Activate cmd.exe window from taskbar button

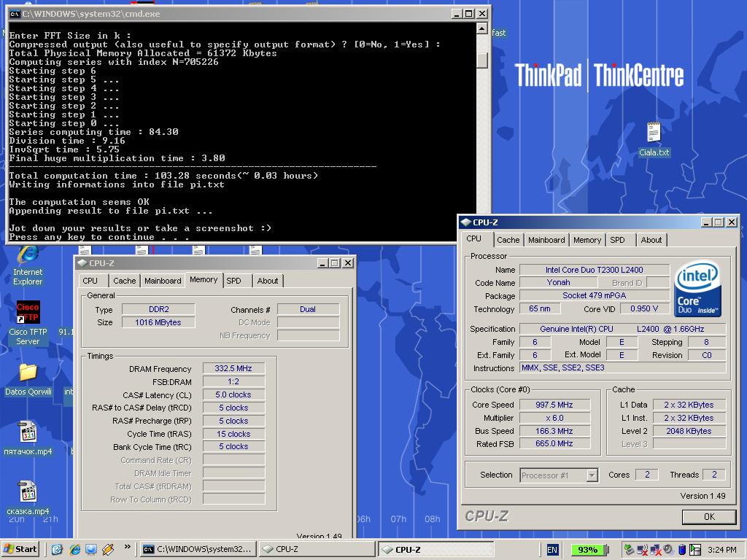click(x=198, y=549)
